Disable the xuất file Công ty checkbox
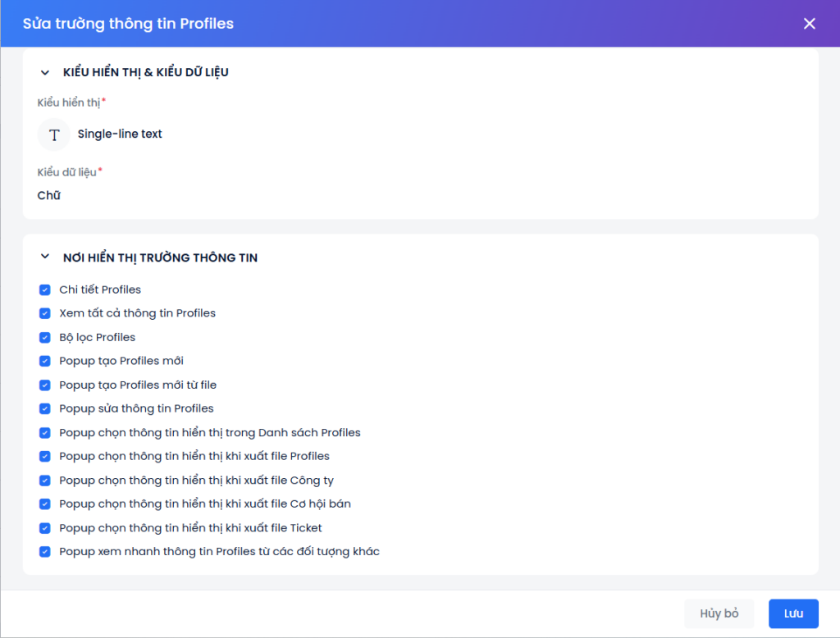Image resolution: width=840 pixels, height=638 pixels. pos(45,481)
